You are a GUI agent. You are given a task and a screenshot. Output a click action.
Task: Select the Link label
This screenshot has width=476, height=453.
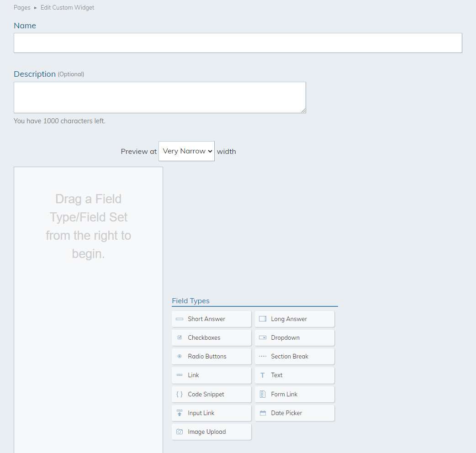coord(193,375)
